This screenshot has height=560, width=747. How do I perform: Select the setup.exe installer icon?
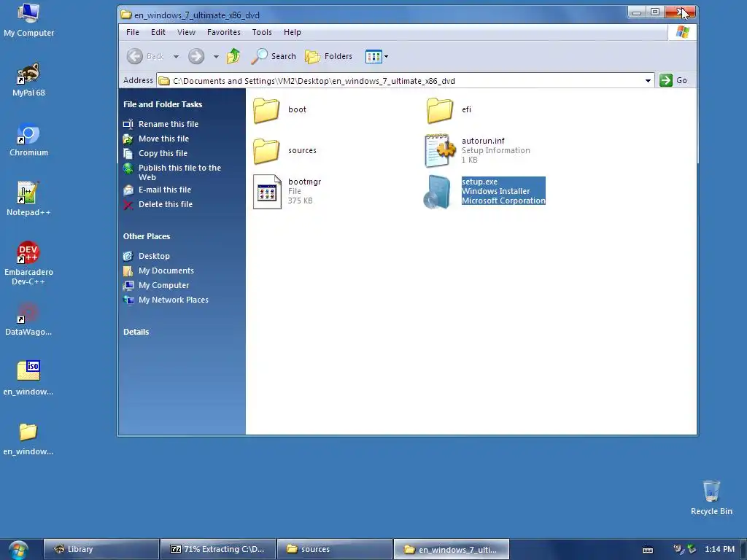[437, 192]
